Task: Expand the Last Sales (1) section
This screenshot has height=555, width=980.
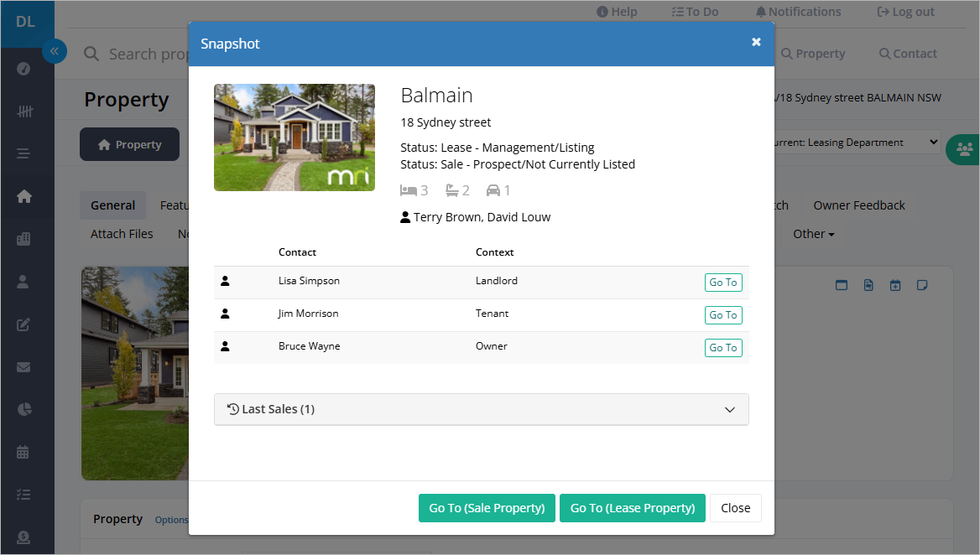Action: [482, 409]
